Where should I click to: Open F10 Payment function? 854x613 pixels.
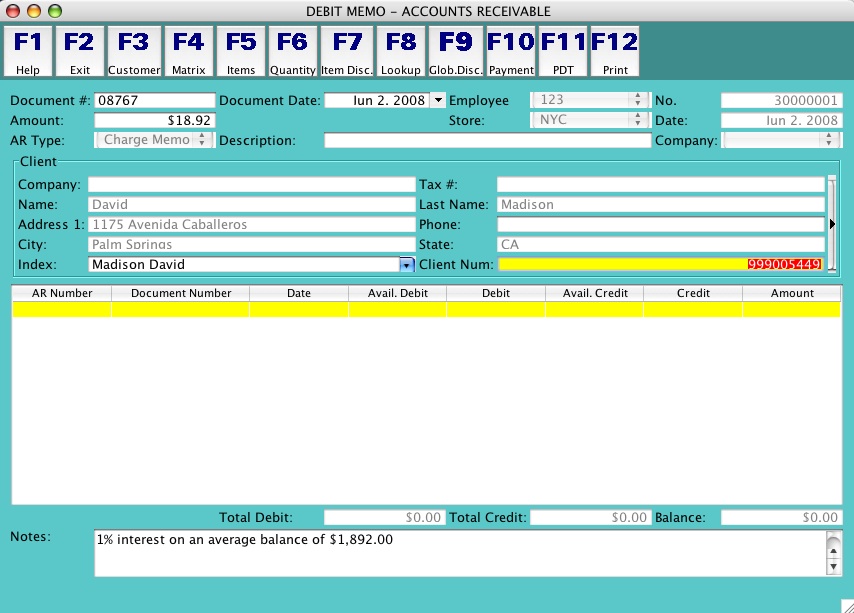coord(511,52)
